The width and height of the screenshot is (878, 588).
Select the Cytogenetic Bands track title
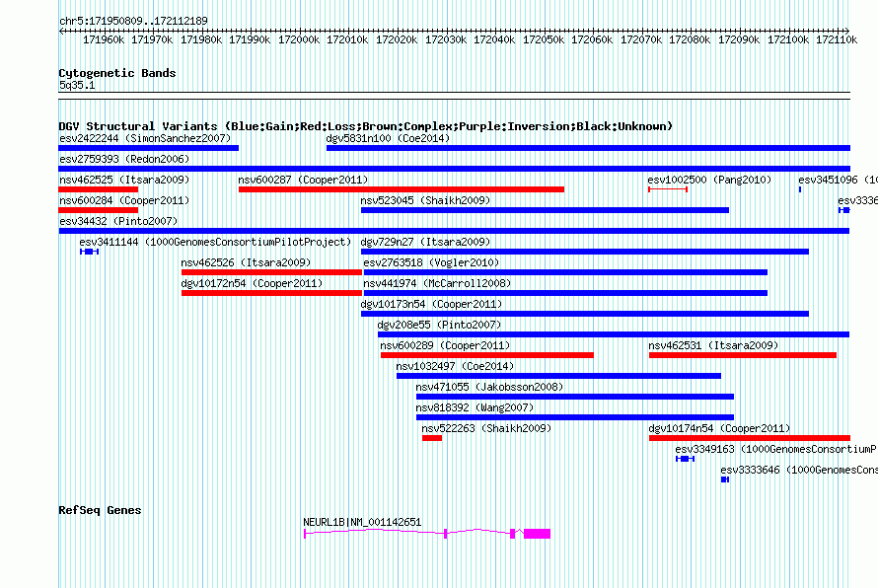click(117, 73)
